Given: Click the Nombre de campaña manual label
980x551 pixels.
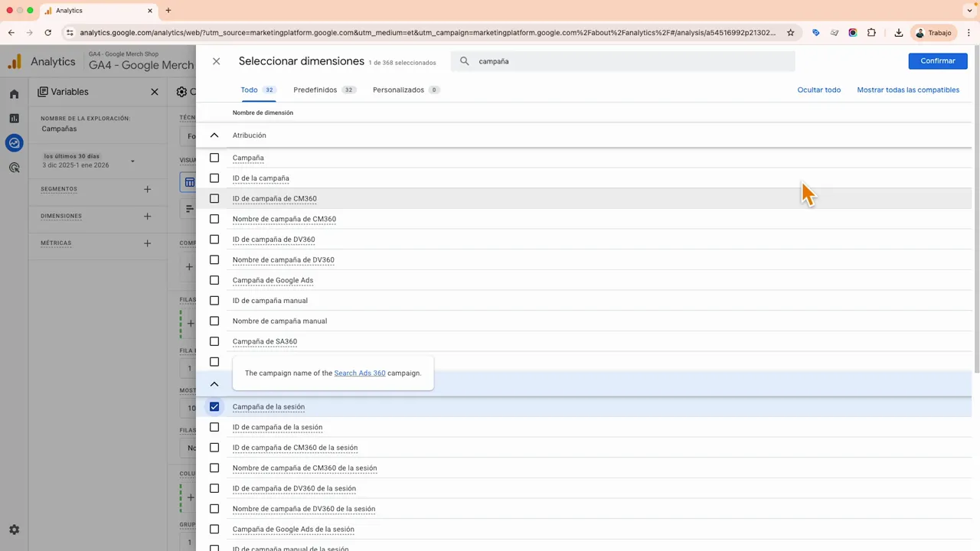Looking at the screenshot, I should tap(279, 321).
